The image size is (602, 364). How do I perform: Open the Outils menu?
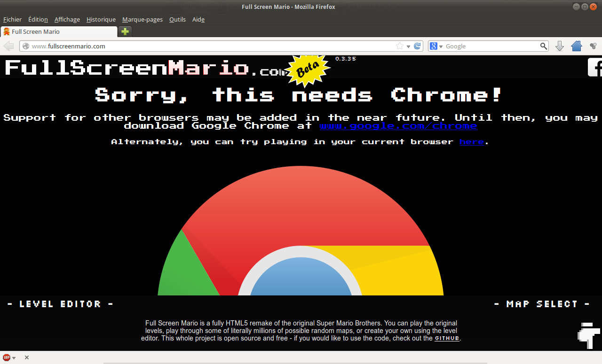point(178,19)
